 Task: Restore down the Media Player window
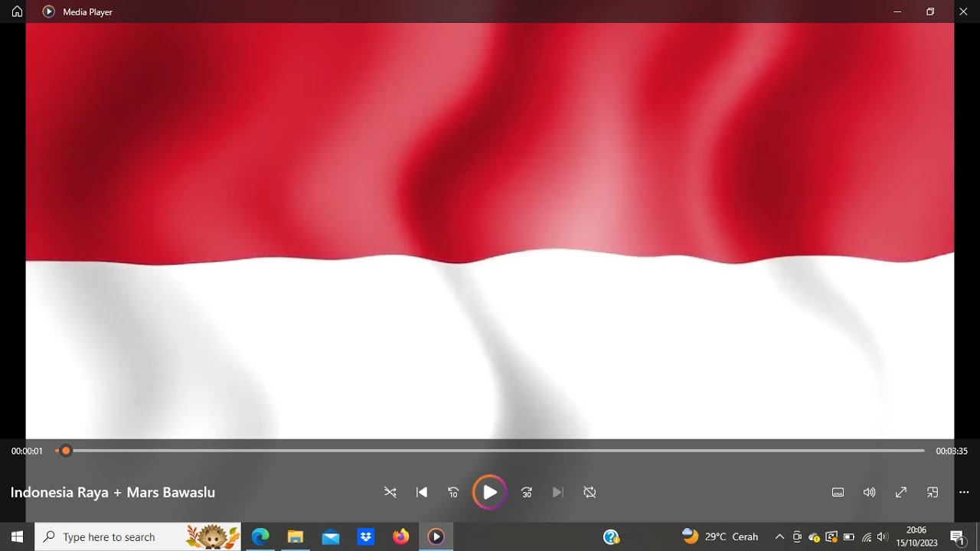pyautogui.click(x=930, y=11)
